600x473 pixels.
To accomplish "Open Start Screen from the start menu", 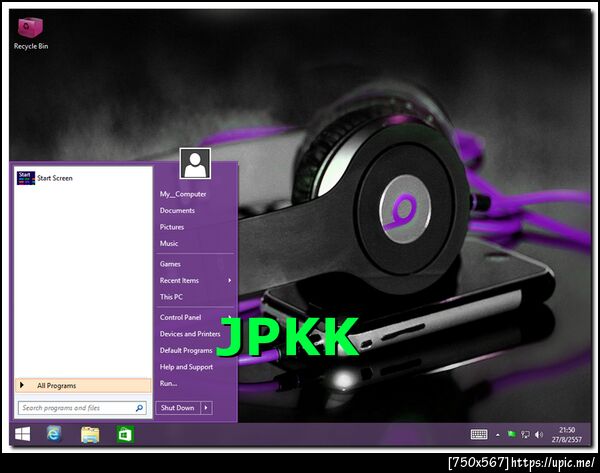I will (x=83, y=178).
